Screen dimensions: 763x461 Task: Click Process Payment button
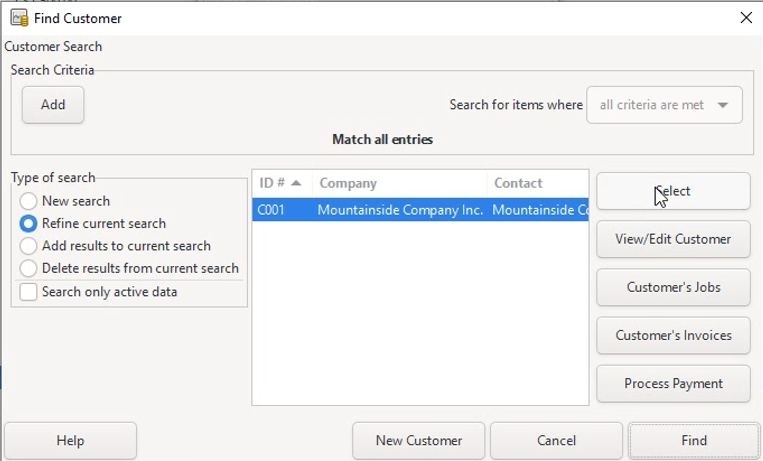pos(673,383)
